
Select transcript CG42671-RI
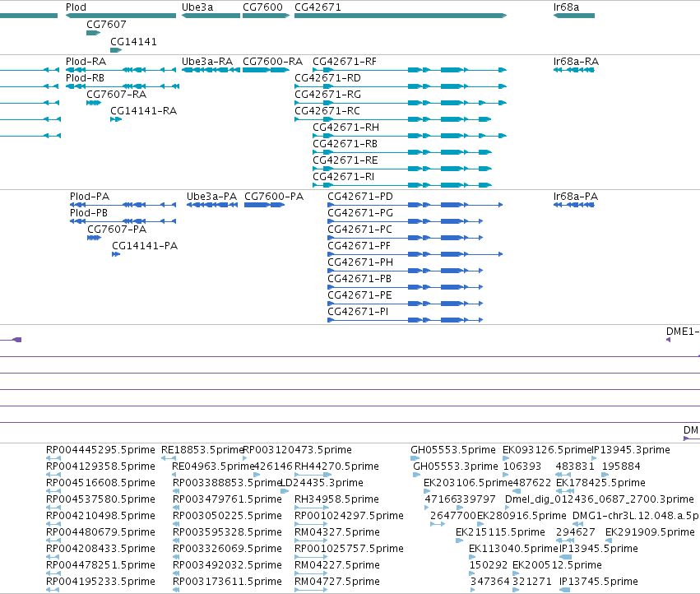point(343,177)
